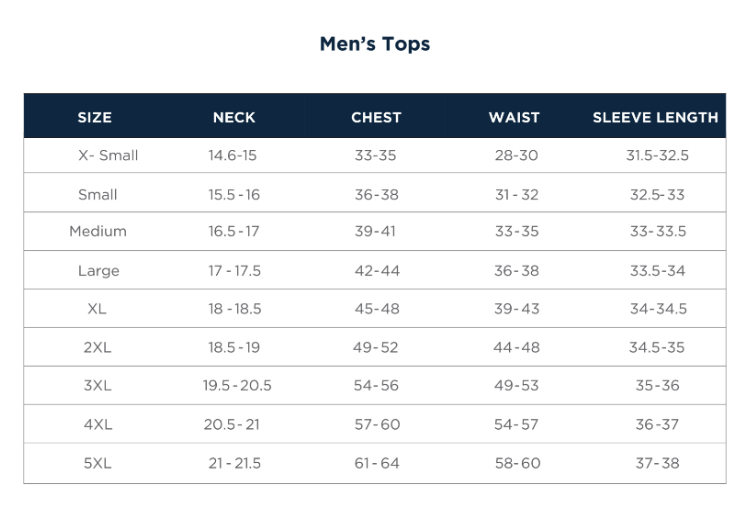Select the Large size label

pyautogui.click(x=98, y=271)
